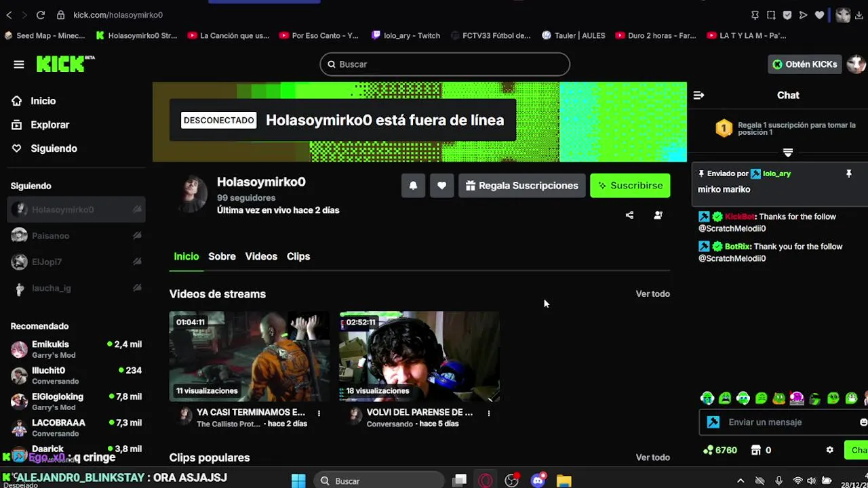868x488 pixels.
Task: Open the hamburger sidebar menu
Action: (x=19, y=64)
